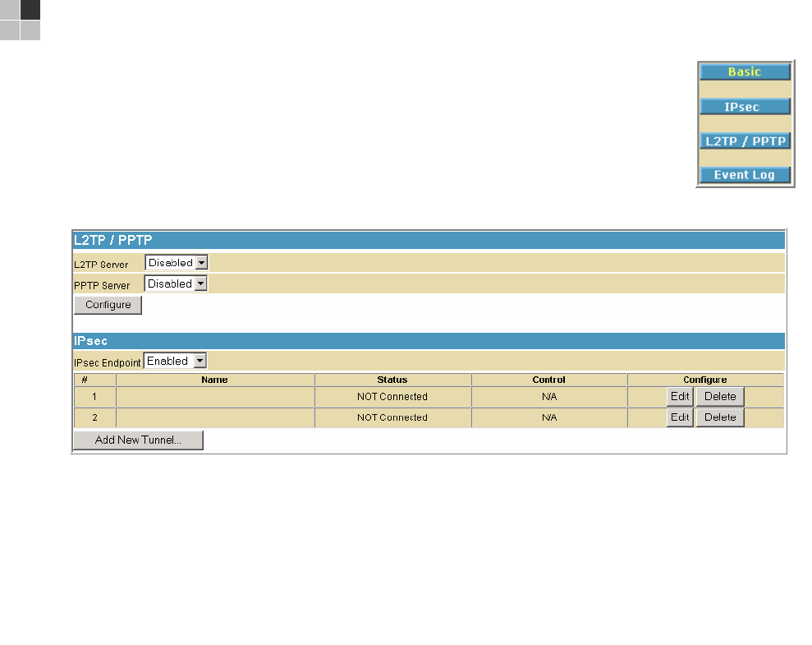Click the Configure button
The height and width of the screenshot is (645, 812).
[x=108, y=305]
